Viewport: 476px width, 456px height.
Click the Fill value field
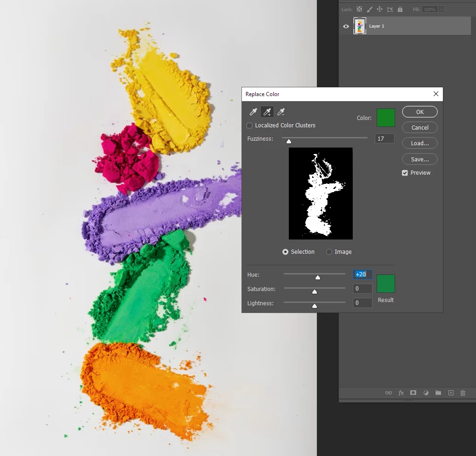point(430,9)
